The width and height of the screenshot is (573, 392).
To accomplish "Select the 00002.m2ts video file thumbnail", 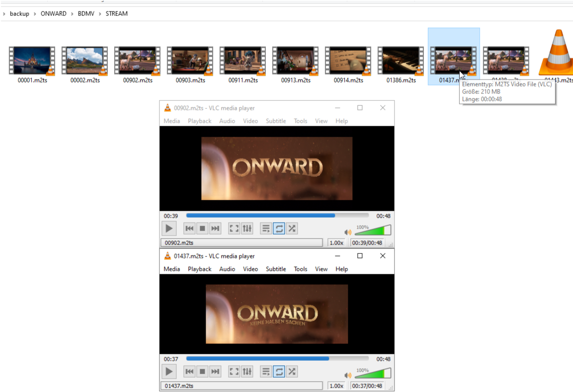I will pyautogui.click(x=85, y=61).
